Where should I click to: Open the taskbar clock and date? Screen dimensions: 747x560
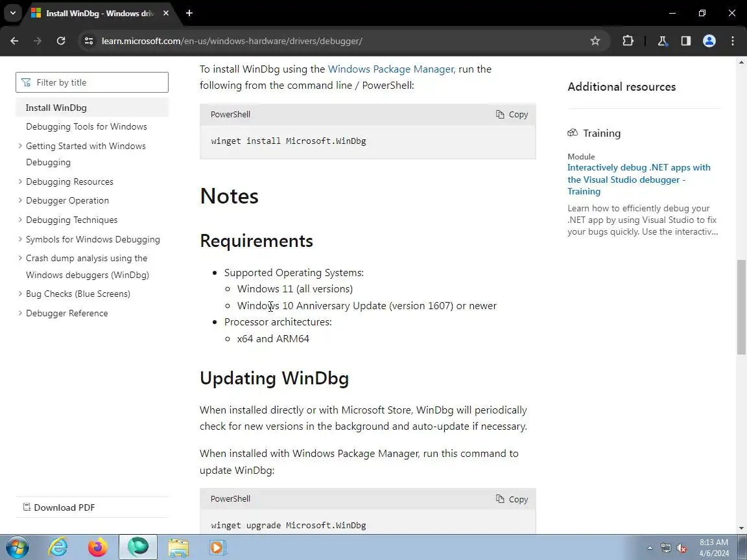tap(714, 548)
